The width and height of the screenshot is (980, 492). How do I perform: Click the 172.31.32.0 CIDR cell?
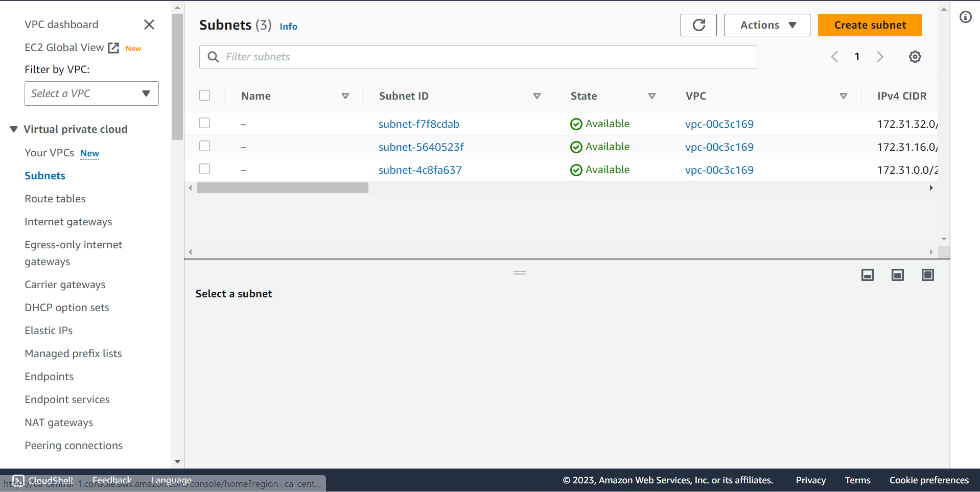point(907,124)
